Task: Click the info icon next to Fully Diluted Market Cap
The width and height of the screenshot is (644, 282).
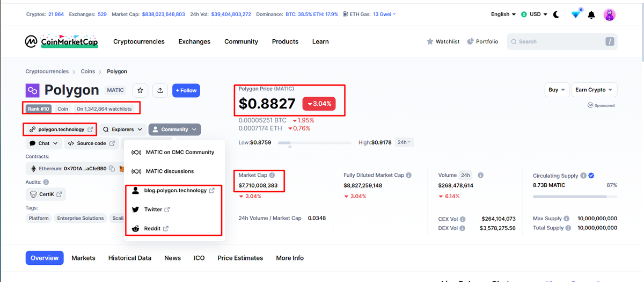Action: click(x=409, y=175)
